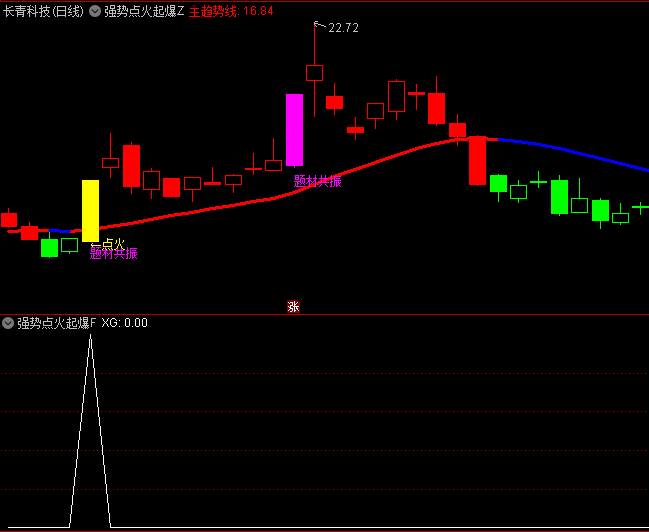Click the blue downtrend segment of trend line
The image size is (649, 532).
coord(573,152)
